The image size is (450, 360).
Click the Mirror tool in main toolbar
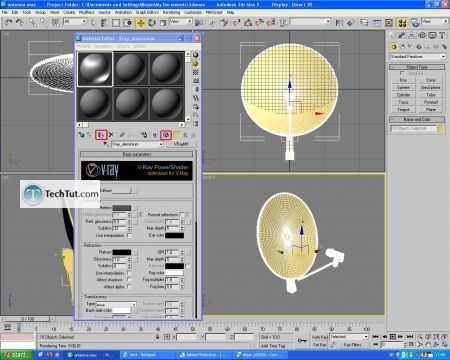pyautogui.click(x=339, y=23)
